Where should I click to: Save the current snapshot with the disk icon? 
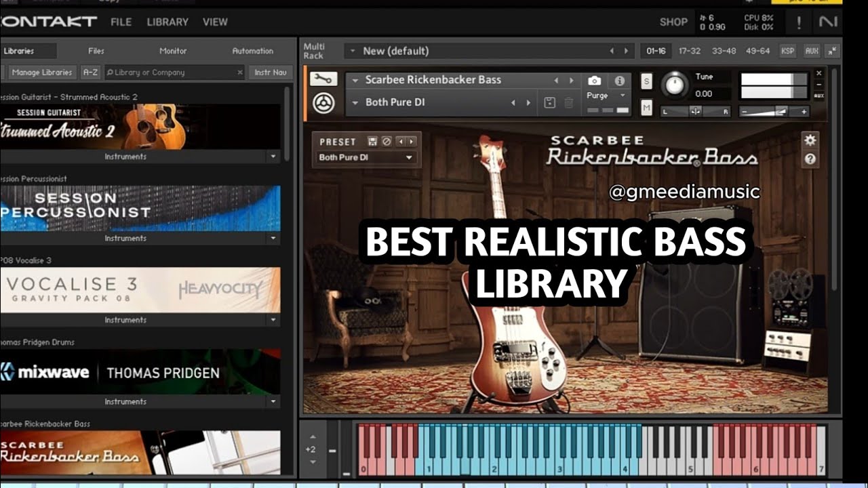(550, 102)
